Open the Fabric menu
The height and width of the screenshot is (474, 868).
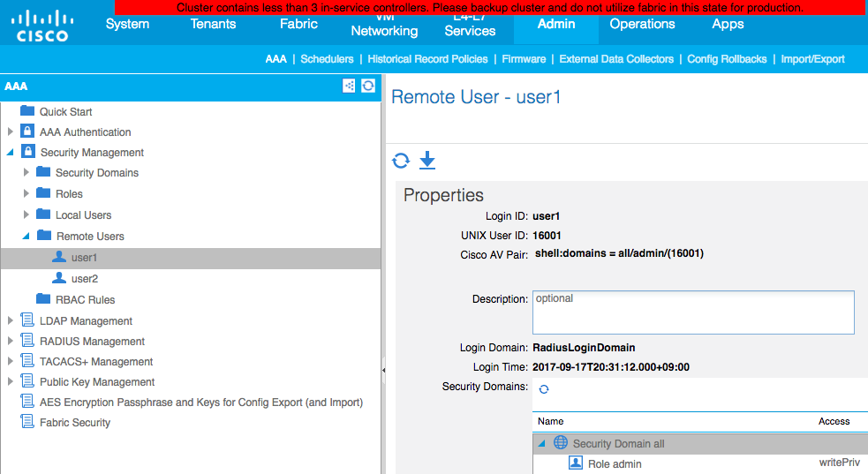[299, 24]
